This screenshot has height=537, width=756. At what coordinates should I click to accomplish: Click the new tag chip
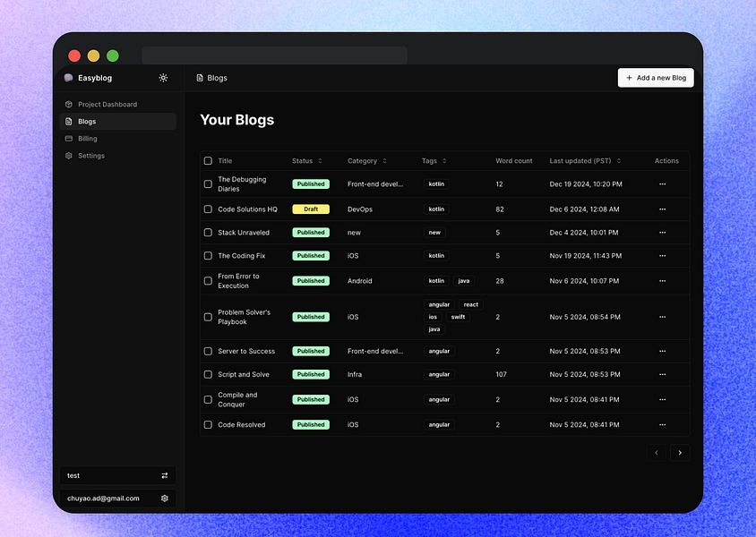tap(434, 232)
